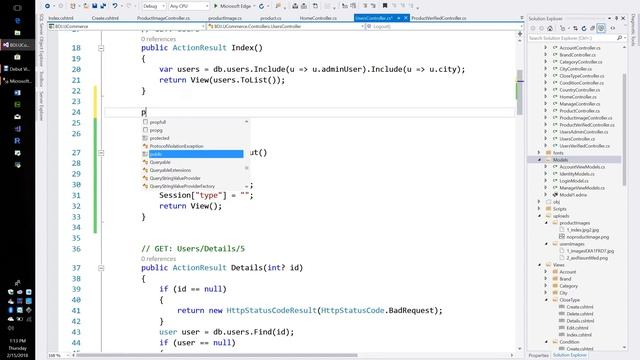Screen dimensions: 640x360
Task: Click the Collapse All icon in Solution Explorer
Action: coord(592,28)
